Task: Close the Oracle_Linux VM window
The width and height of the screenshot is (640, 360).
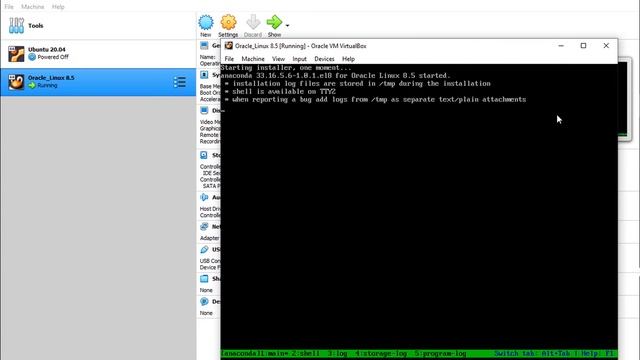Action: [606, 46]
